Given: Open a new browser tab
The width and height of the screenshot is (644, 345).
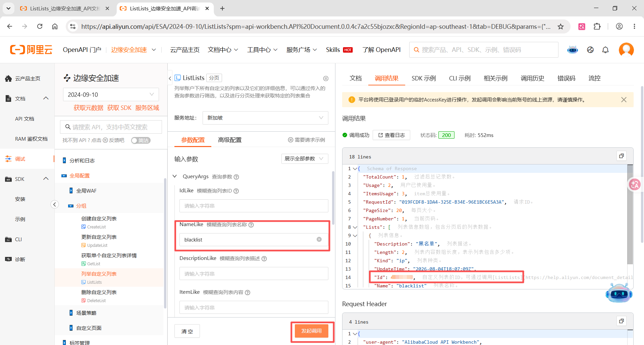Looking at the screenshot, I should pos(222,8).
